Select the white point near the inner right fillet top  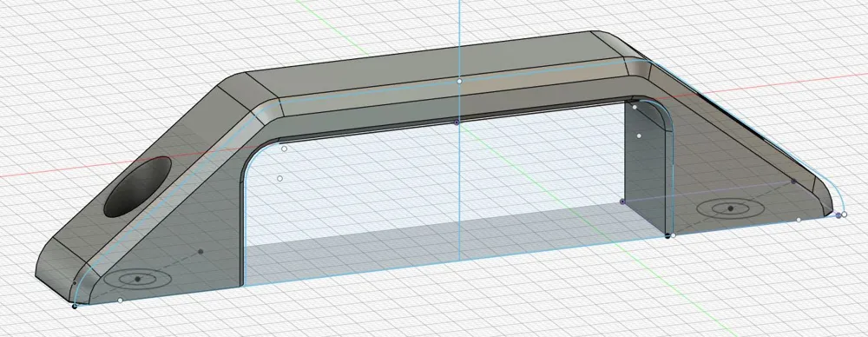(x=635, y=107)
